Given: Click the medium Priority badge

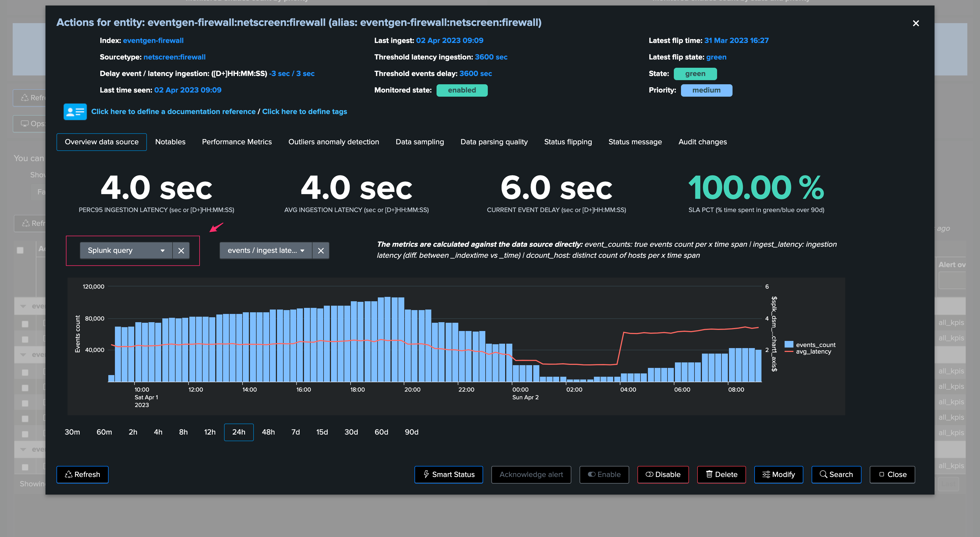Looking at the screenshot, I should coord(706,90).
